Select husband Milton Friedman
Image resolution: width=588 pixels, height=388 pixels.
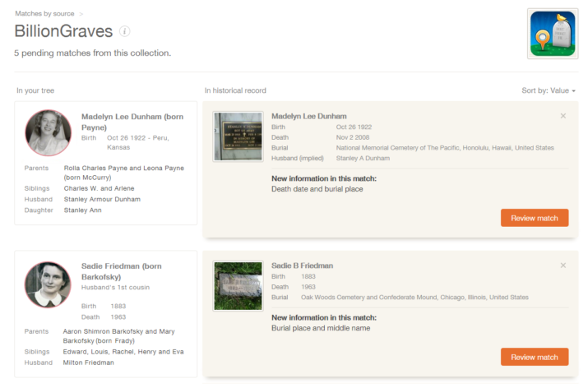click(88, 363)
